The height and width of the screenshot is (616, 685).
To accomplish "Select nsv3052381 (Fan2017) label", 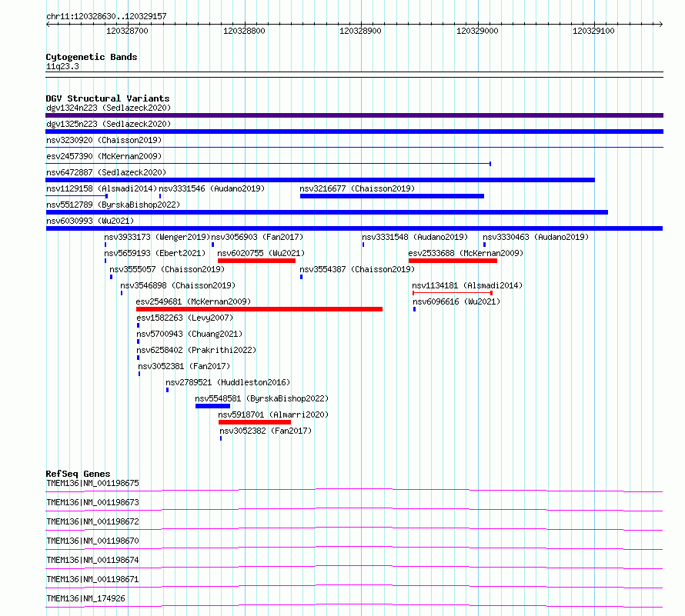I will pyautogui.click(x=184, y=366).
